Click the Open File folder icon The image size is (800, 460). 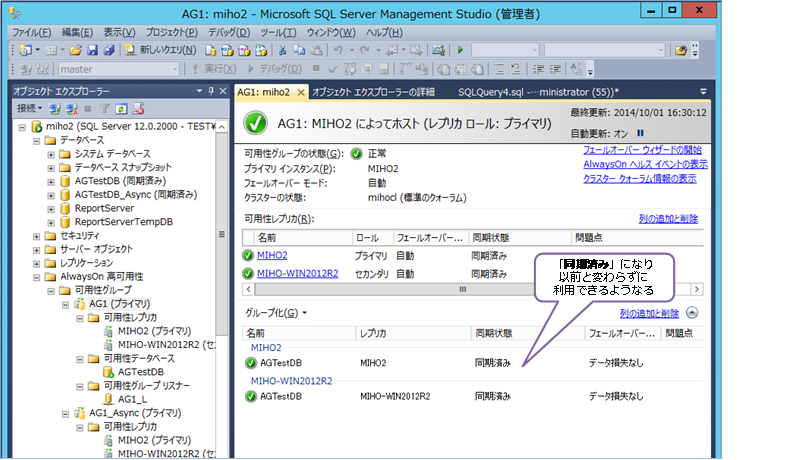(76, 50)
